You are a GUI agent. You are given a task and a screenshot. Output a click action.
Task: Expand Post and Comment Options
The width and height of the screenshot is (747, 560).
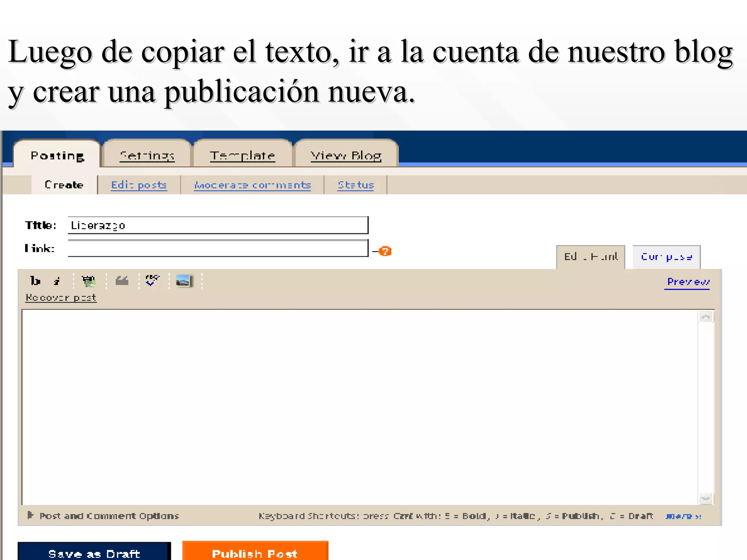coord(103,516)
